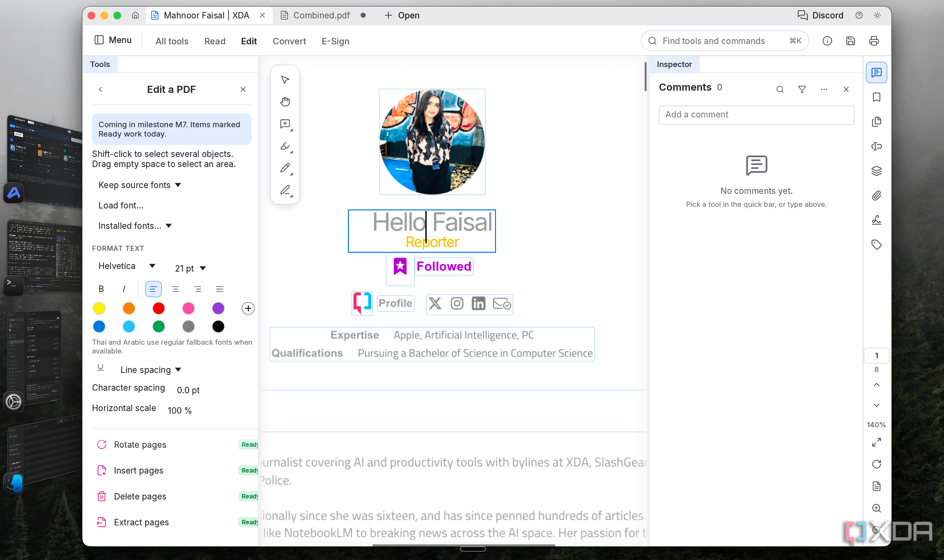Click the Print icon

click(x=874, y=41)
